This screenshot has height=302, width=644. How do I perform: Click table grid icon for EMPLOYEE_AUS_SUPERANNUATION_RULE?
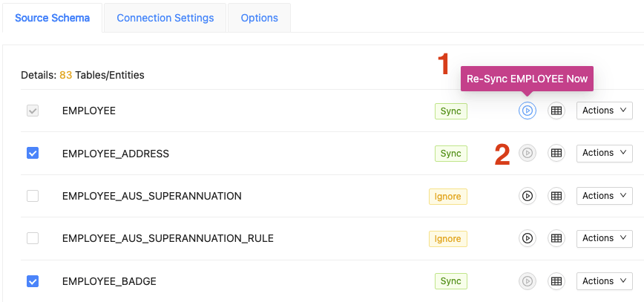point(556,239)
